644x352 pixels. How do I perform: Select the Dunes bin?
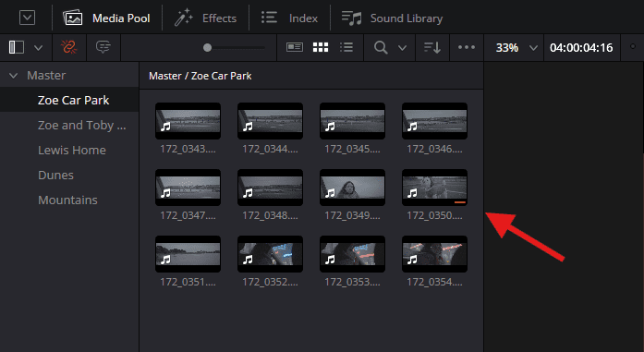pos(55,175)
